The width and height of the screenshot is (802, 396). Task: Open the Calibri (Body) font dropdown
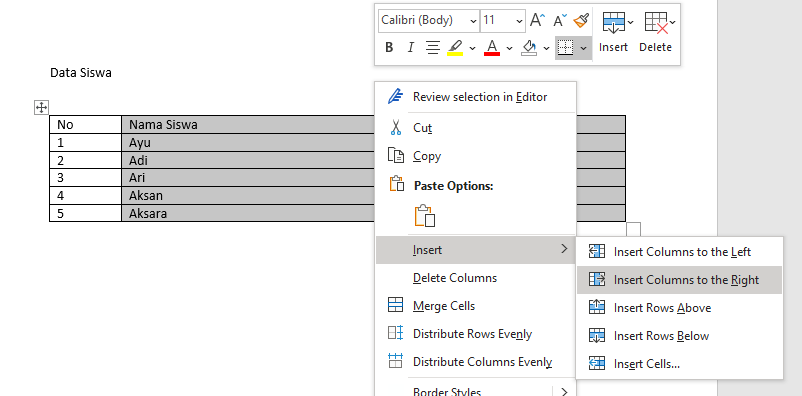[x=429, y=20]
